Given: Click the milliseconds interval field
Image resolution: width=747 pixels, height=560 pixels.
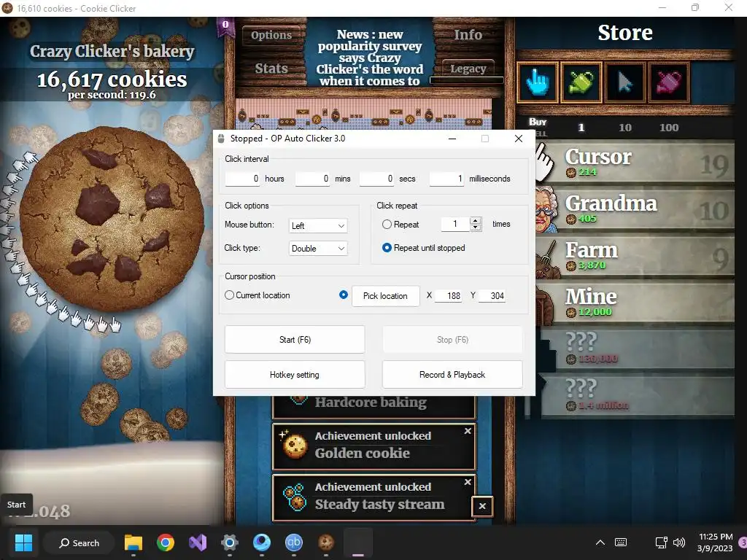Looking at the screenshot, I should 447,179.
